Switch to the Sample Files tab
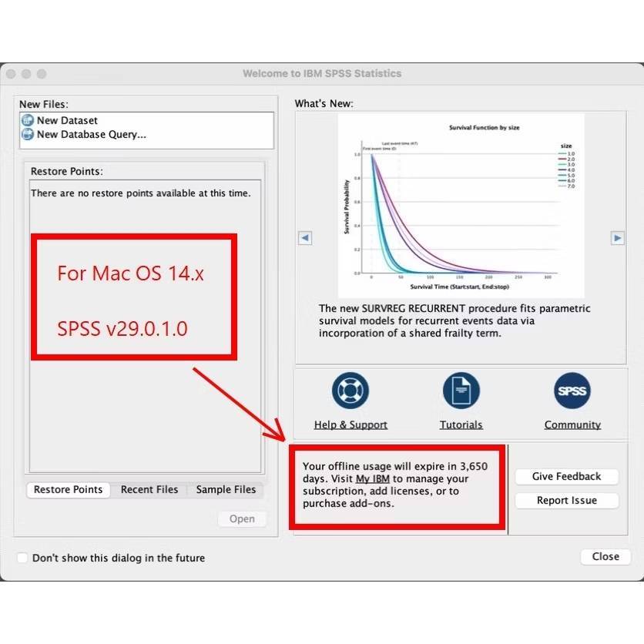 [226, 490]
